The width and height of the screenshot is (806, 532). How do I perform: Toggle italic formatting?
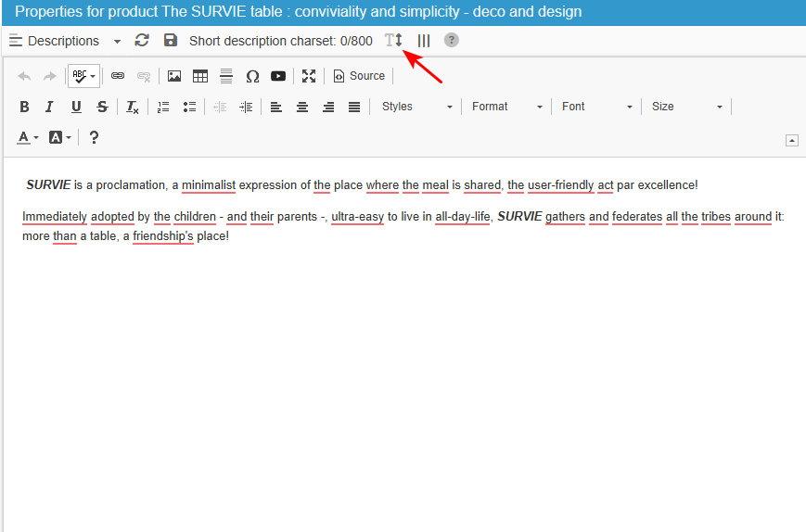[x=49, y=107]
